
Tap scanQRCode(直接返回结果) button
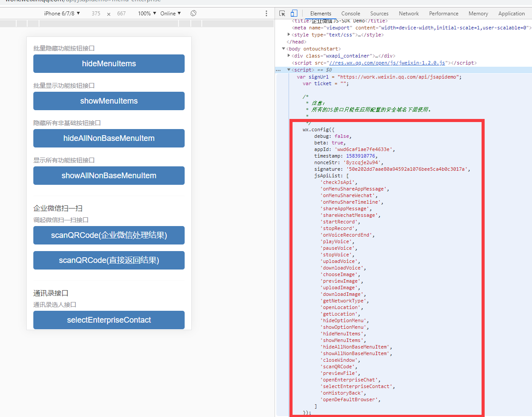pos(109,260)
